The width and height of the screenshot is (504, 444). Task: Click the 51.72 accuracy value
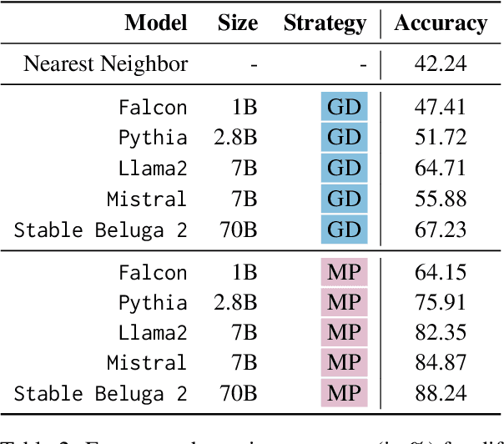tap(440, 138)
